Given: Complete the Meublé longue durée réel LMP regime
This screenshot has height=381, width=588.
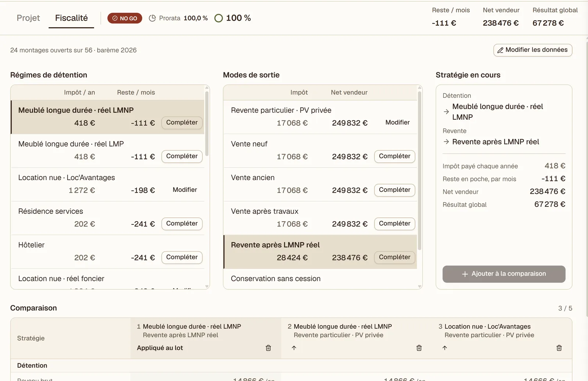Looking at the screenshot, I should [x=182, y=157].
